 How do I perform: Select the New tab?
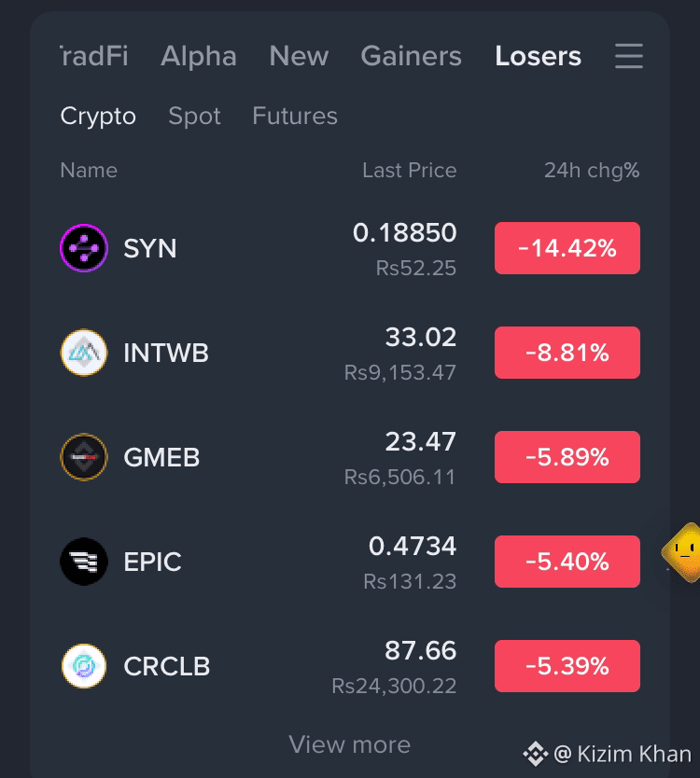[299, 56]
